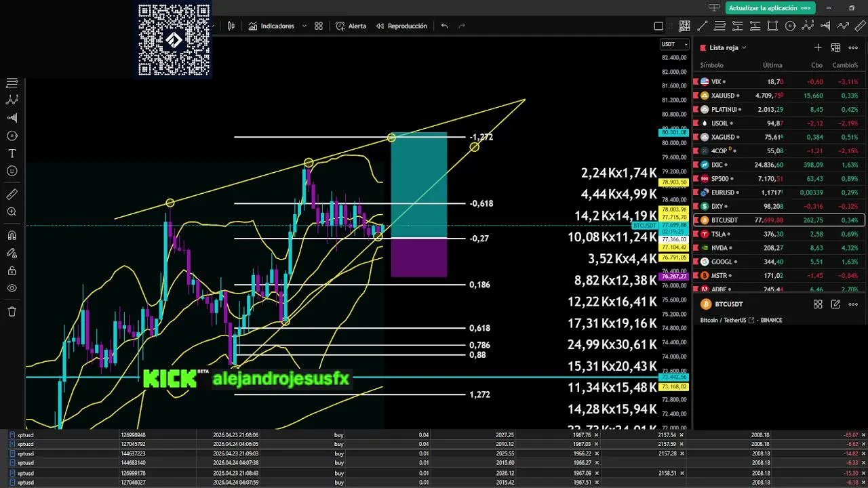Start Reproducción bar replay
Viewport: 868px width, 488px height.
pyautogui.click(x=401, y=26)
